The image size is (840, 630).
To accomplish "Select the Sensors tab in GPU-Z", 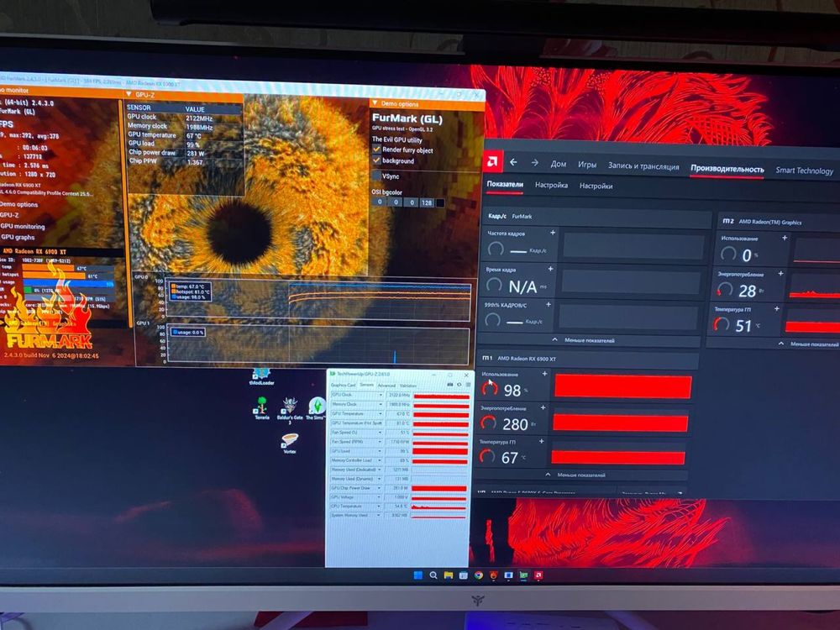I will tap(366, 386).
